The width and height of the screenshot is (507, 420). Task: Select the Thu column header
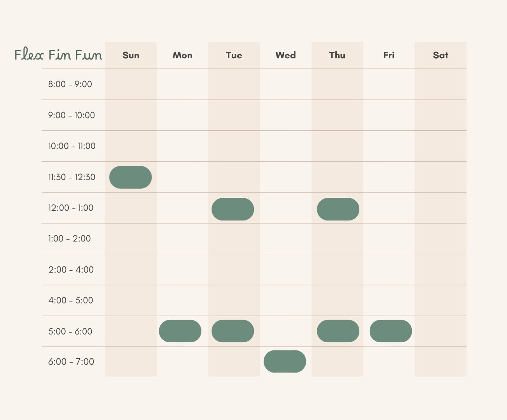tap(337, 55)
